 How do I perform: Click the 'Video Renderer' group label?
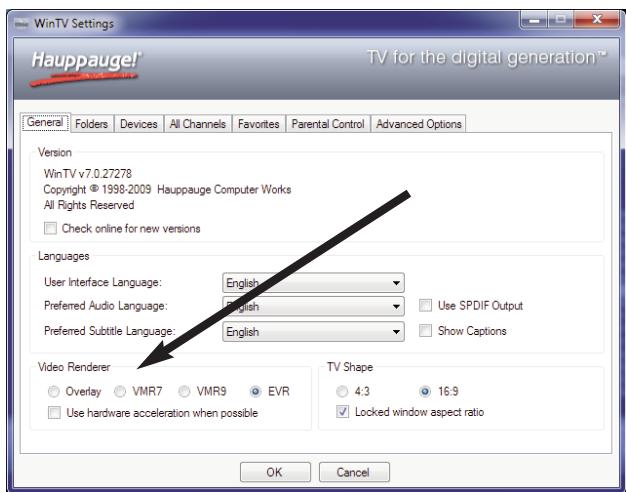(x=74, y=367)
